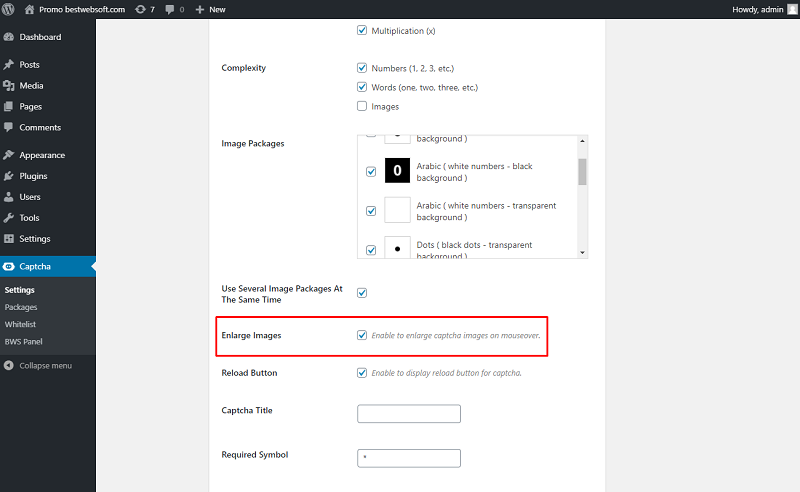Click the Settings sliders icon in sidebar
Viewport: 800px width, 492px height.
pyautogui.click(x=9, y=238)
